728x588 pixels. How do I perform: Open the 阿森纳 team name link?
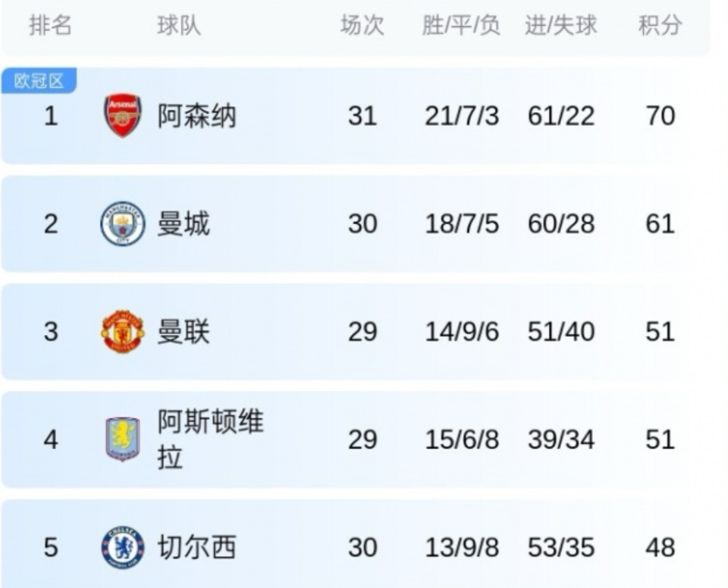click(x=196, y=116)
